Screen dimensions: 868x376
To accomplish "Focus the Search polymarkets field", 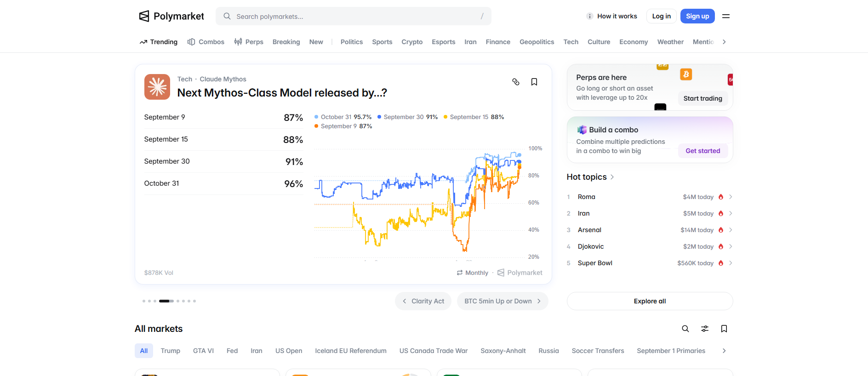I will click(353, 16).
